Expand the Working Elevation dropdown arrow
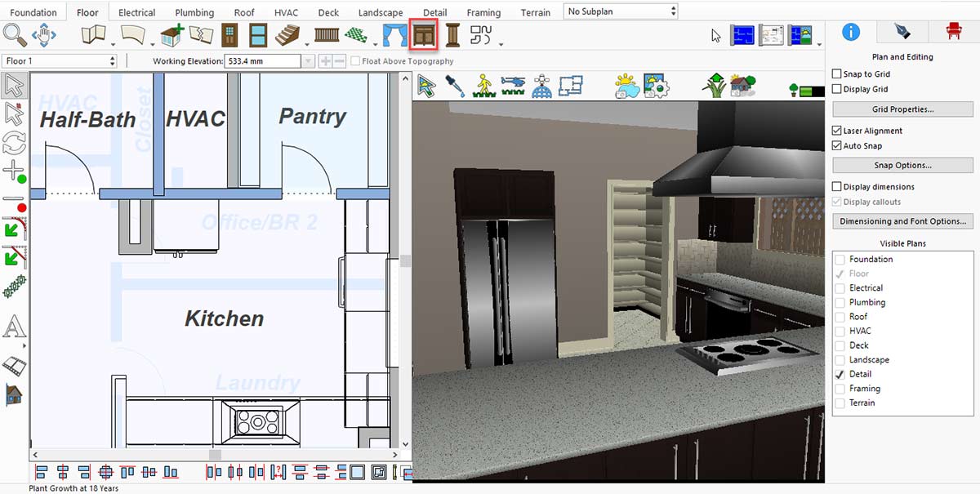Screen dimensions: 980x494 308,61
